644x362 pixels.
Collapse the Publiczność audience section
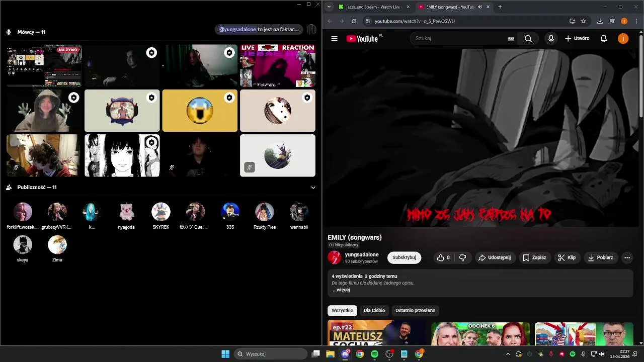click(313, 188)
